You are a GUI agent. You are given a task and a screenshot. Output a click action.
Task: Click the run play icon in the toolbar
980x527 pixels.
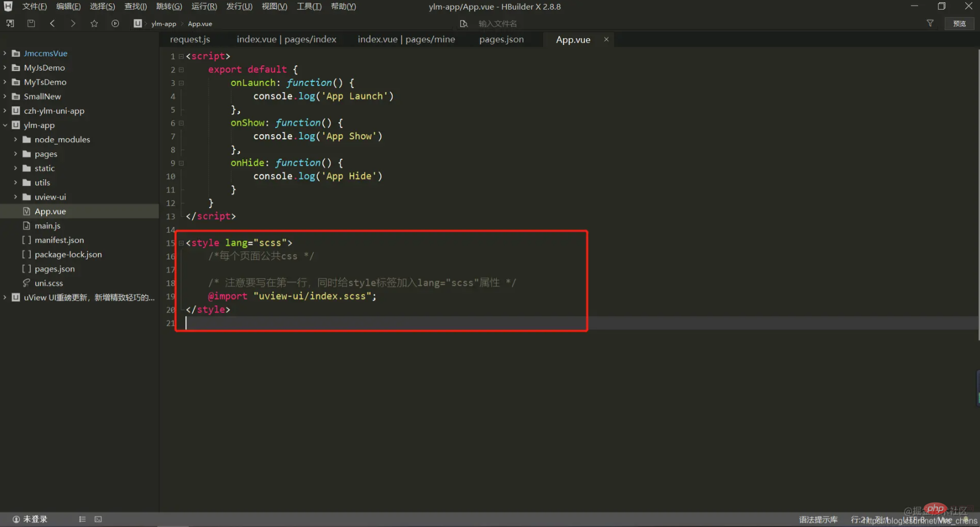[115, 23]
